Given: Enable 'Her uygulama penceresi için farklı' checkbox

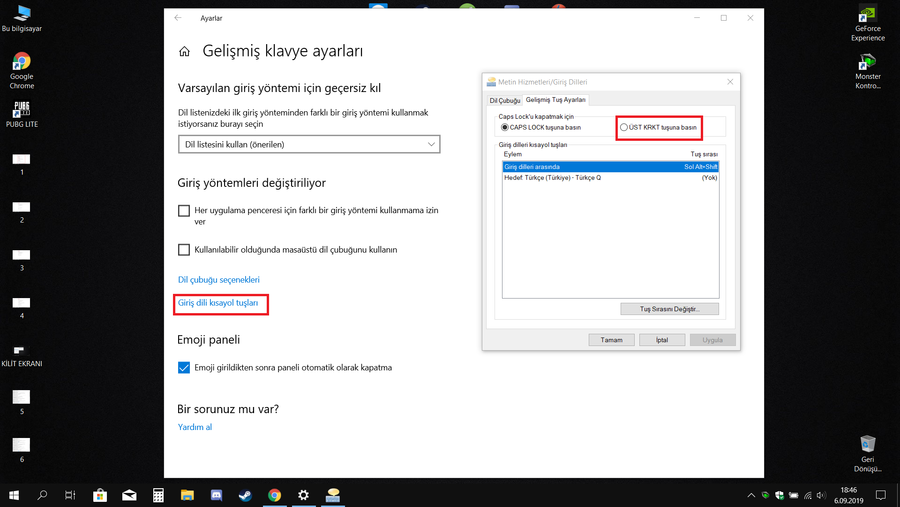Looking at the screenshot, I should pyautogui.click(x=184, y=211).
